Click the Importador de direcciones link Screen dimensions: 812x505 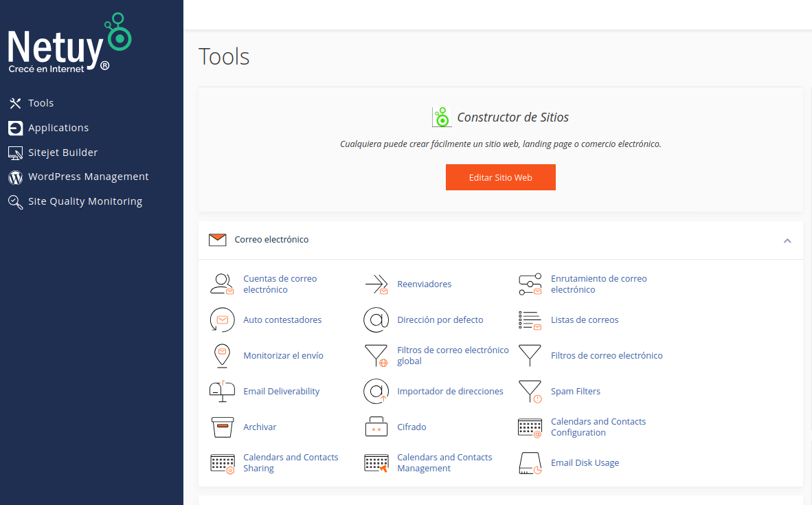450,392
